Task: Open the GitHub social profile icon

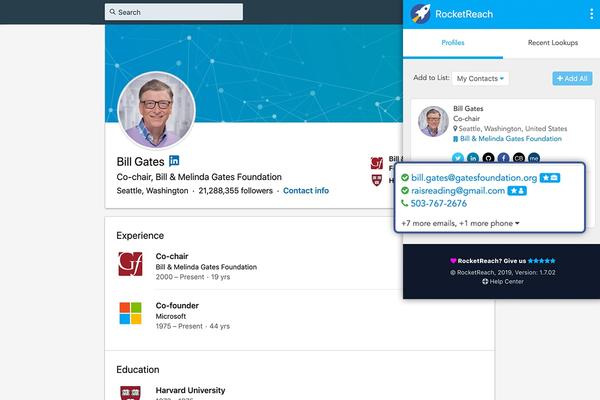Action: 488,158
